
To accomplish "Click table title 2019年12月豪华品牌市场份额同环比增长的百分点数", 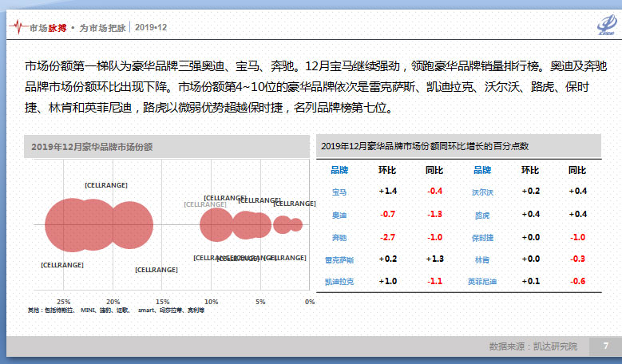I will click(x=425, y=146).
